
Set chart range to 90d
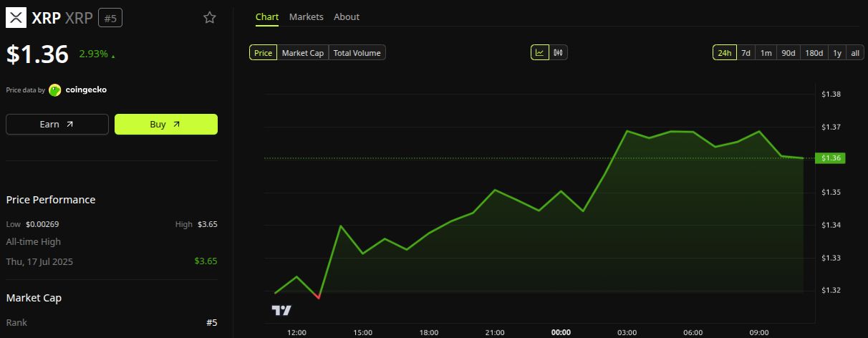tap(789, 52)
